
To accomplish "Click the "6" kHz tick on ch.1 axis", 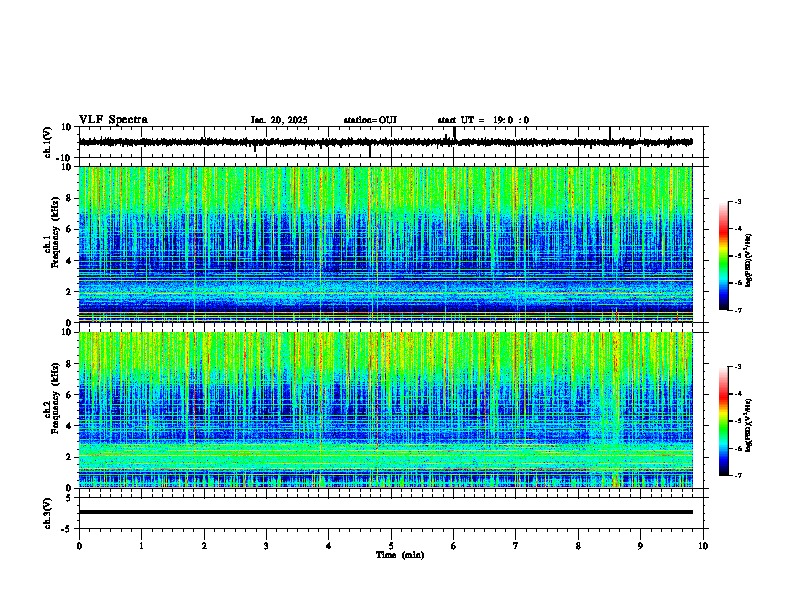I will pyautogui.click(x=70, y=229).
